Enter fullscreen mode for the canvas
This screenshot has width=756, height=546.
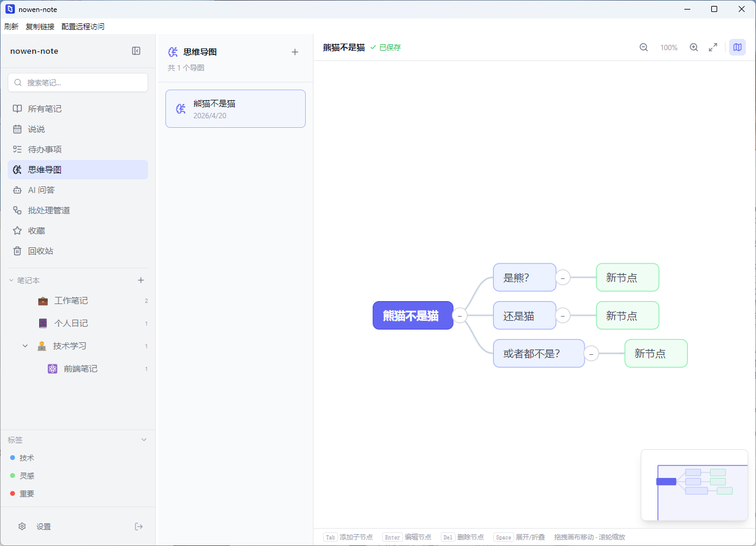tap(713, 47)
